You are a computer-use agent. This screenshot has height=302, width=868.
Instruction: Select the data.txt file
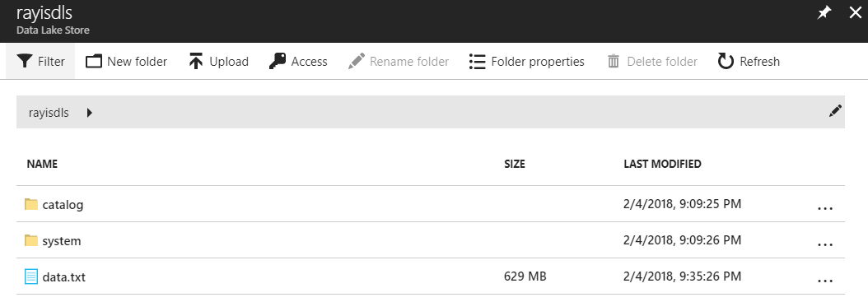click(x=63, y=277)
